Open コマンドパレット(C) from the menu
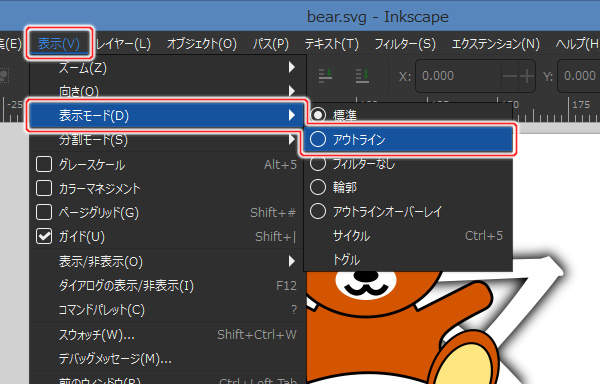600x384 pixels. (168, 310)
